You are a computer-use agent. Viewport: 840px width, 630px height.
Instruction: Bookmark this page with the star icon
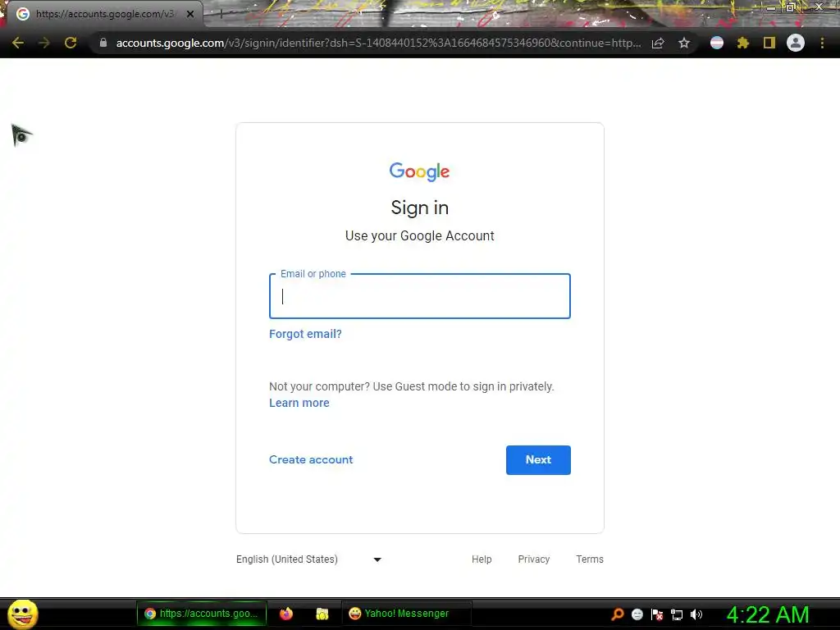[684, 43]
